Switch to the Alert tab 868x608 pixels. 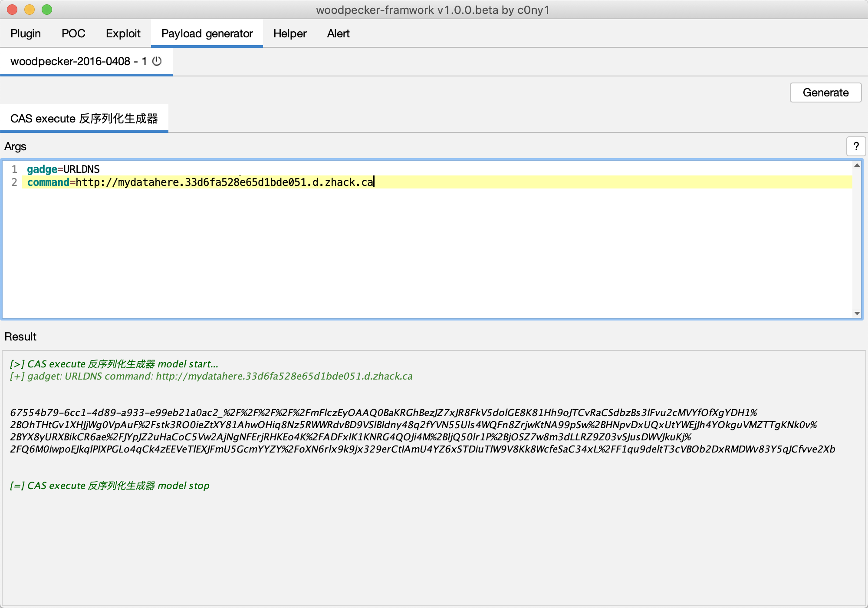click(x=338, y=33)
